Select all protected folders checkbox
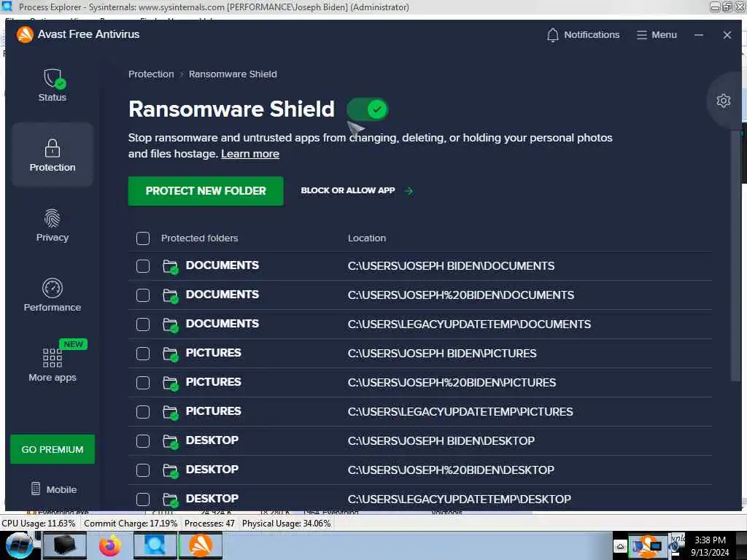The height and width of the screenshot is (560, 747). [x=143, y=238]
